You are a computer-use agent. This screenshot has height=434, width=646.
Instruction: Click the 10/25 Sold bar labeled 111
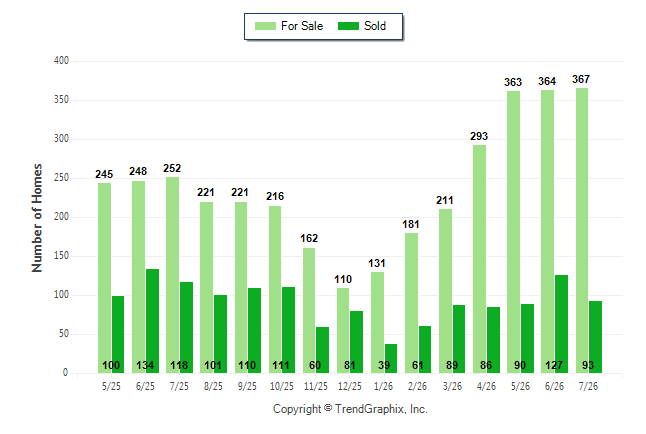tap(288, 330)
